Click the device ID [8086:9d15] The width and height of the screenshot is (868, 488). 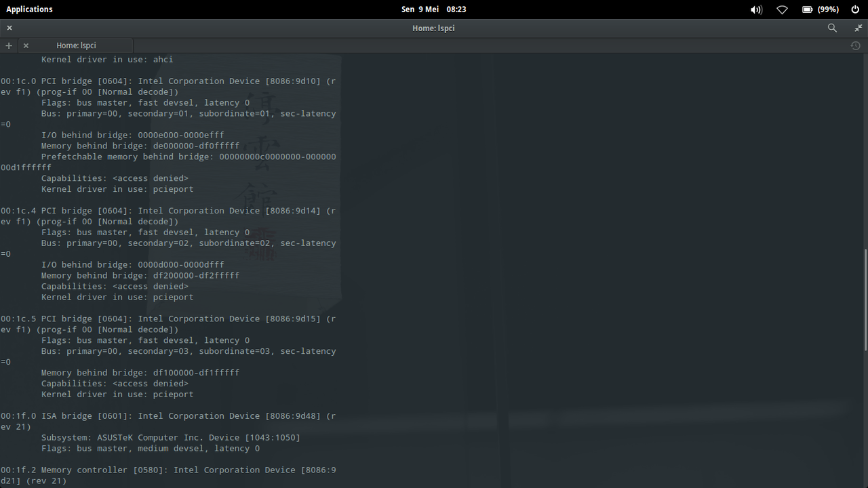pos(293,319)
